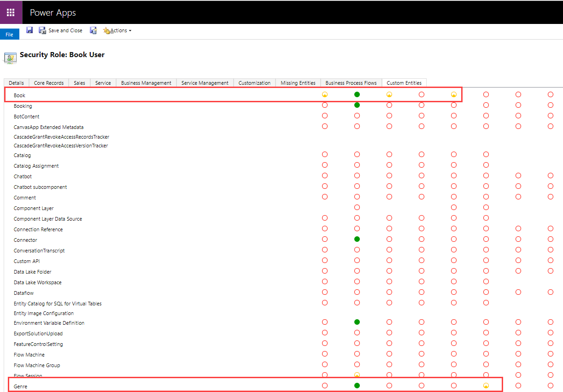The image size is (563, 392).
Task: Go to the Details tab
Action: (x=16, y=83)
